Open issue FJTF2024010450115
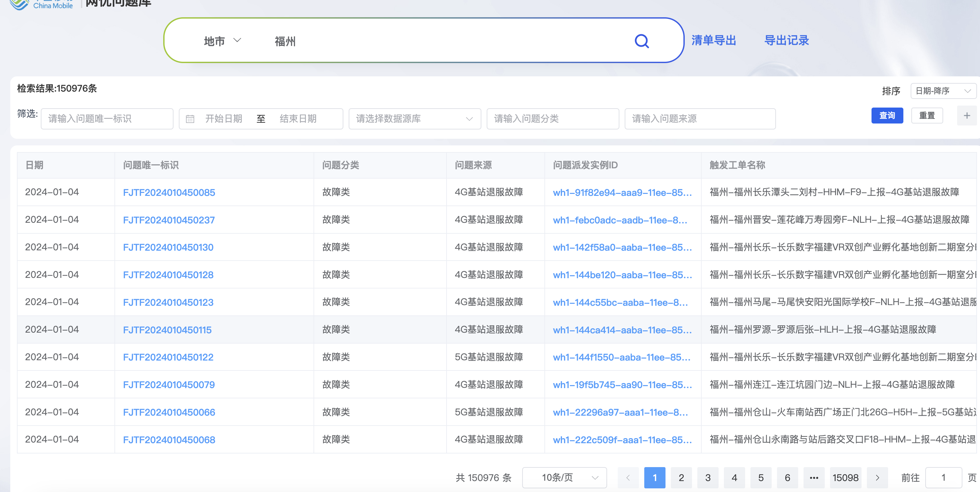The width and height of the screenshot is (980, 492). click(x=167, y=330)
